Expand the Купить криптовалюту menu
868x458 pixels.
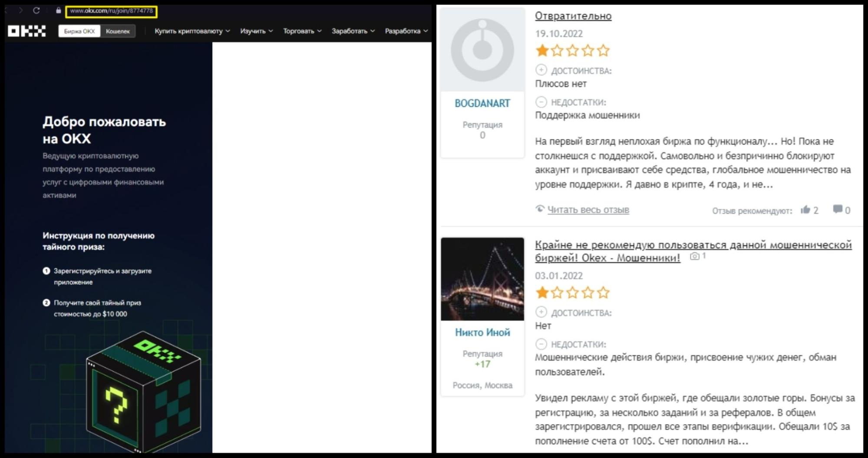tap(192, 31)
